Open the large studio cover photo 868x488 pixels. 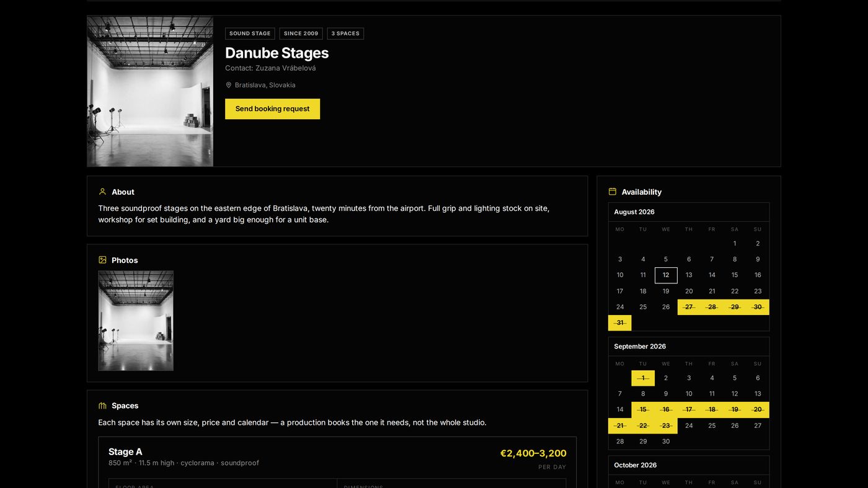150,91
